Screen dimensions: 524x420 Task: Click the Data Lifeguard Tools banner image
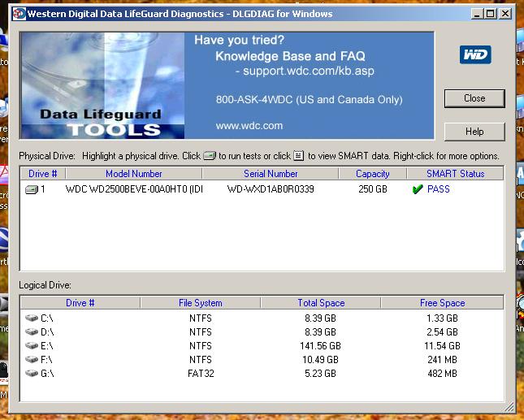[x=102, y=85]
